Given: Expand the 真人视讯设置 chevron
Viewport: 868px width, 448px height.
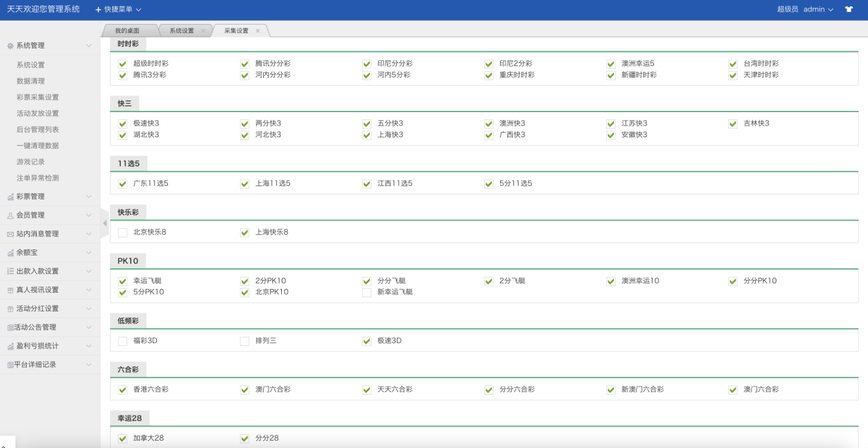Looking at the screenshot, I should (89, 290).
